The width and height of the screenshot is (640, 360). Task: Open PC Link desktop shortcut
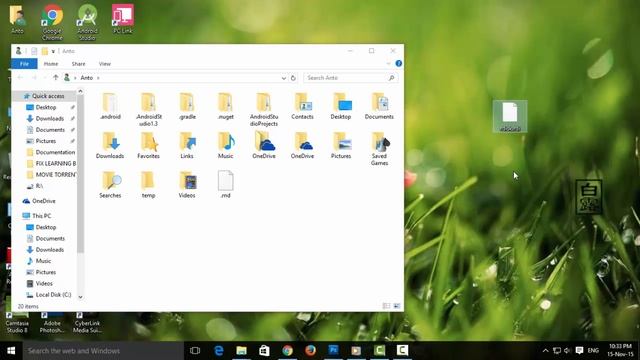123,19
